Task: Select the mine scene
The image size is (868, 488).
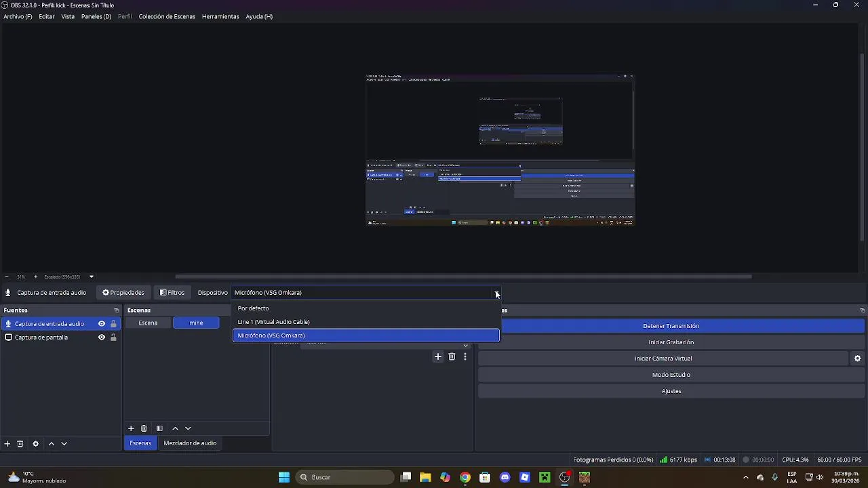Action: tap(196, 323)
